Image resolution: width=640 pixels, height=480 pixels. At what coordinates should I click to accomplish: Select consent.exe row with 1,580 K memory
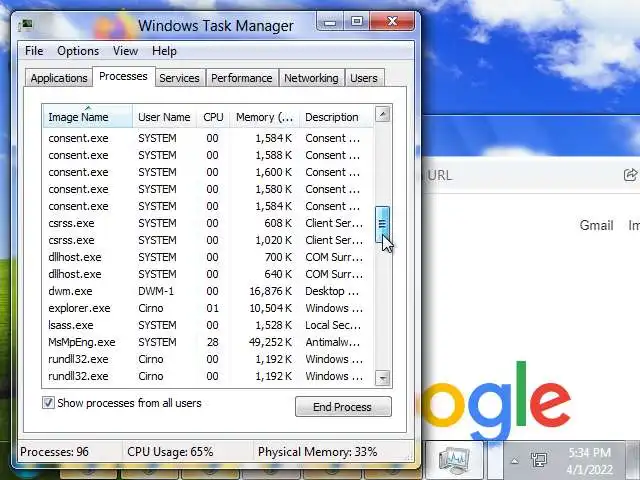pos(208,189)
